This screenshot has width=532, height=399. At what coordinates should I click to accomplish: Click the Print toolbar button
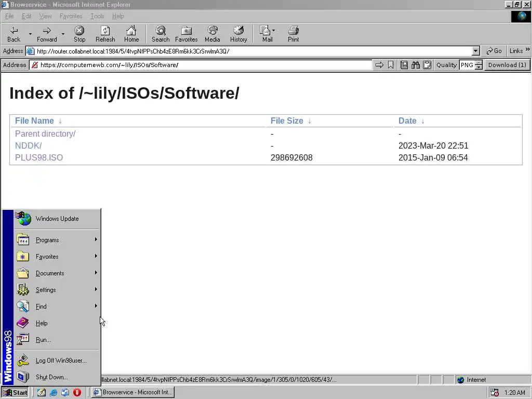293,34
